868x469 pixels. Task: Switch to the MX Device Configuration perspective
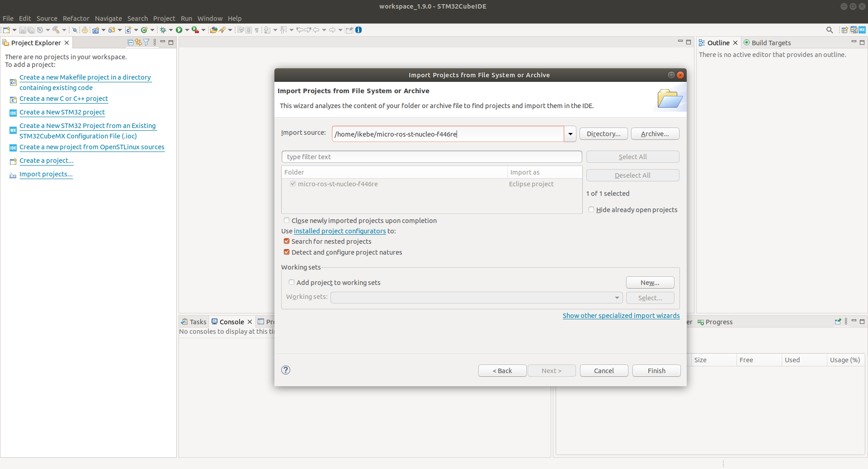[x=862, y=30]
